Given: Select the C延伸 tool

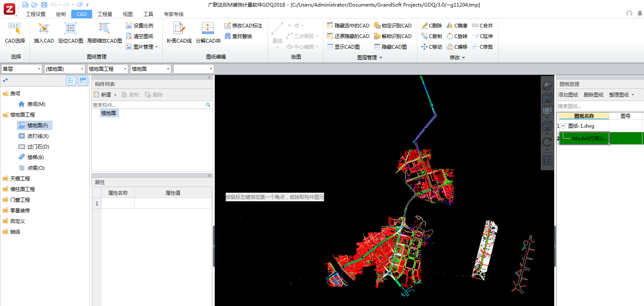Looking at the screenshot, I should 483,36.
